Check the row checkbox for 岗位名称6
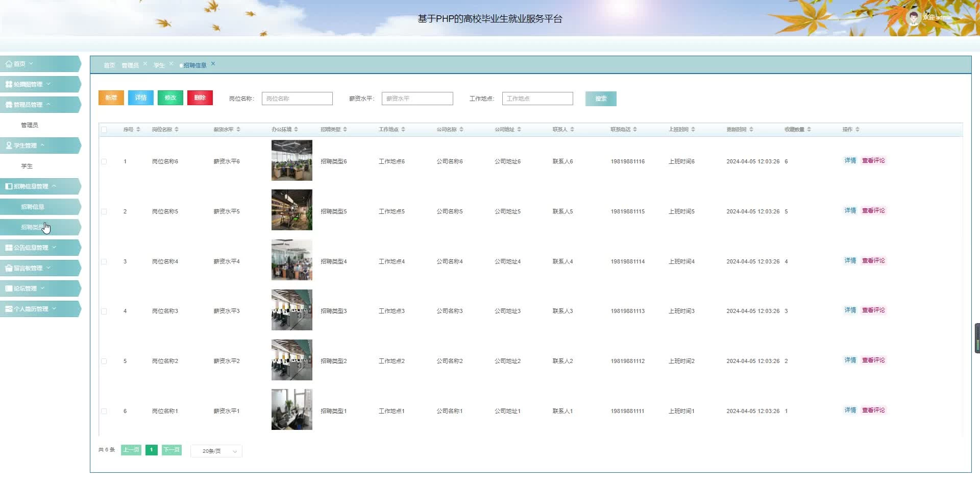980x484 pixels. coord(104,161)
